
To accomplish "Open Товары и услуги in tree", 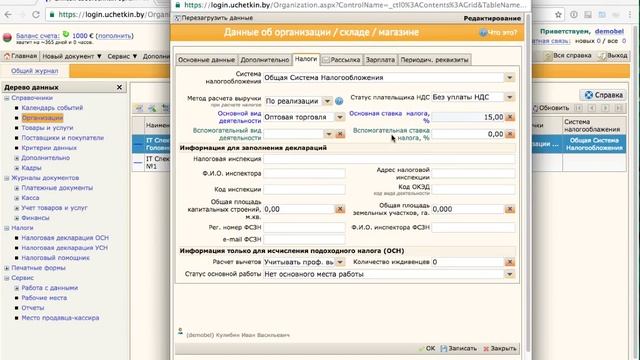I will (47, 128).
